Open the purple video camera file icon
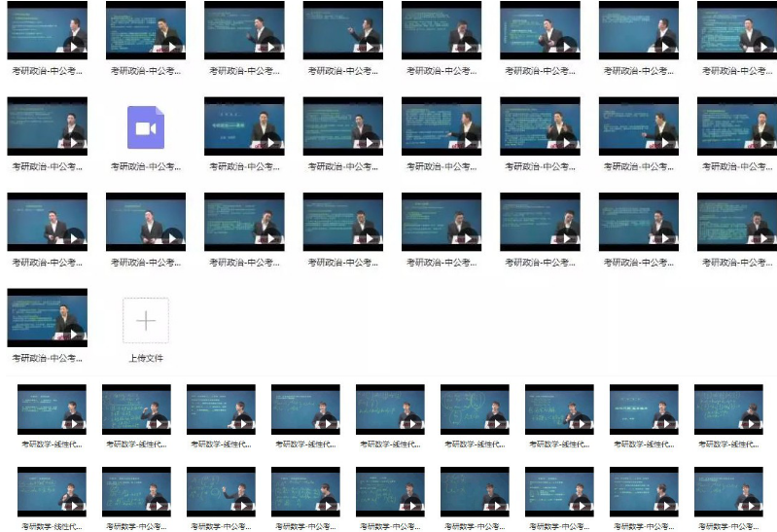The image size is (777, 532). (145, 127)
